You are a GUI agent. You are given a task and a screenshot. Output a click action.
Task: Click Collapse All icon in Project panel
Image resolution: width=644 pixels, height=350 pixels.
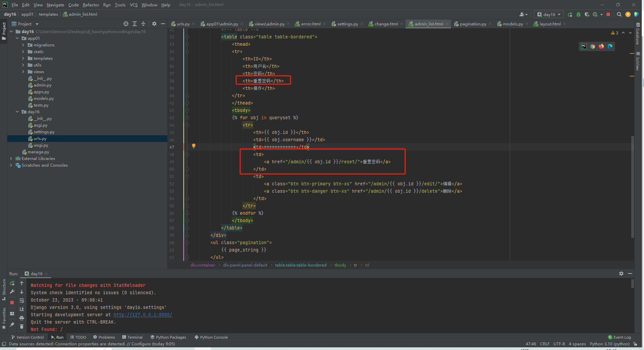(x=143, y=24)
